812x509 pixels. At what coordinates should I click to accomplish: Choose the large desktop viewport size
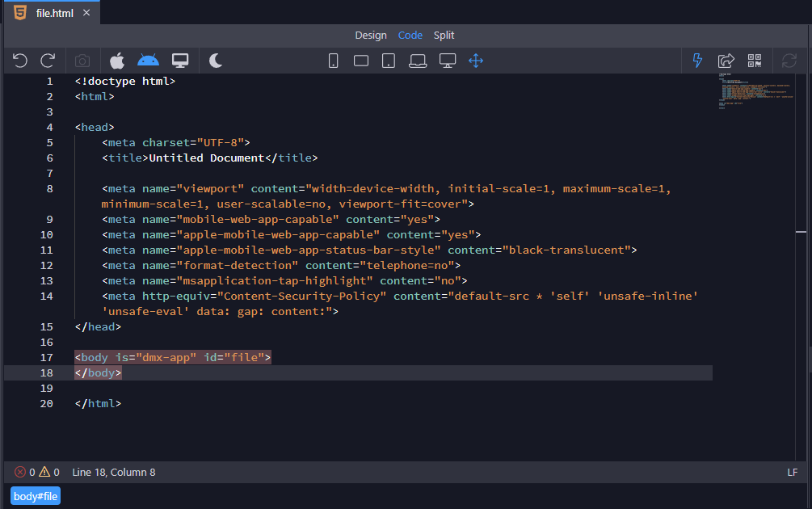(448, 61)
